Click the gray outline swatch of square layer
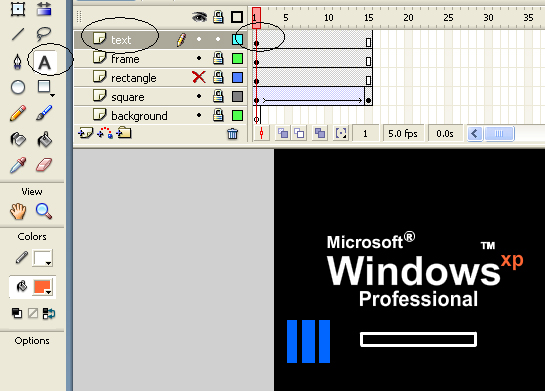 click(x=237, y=97)
